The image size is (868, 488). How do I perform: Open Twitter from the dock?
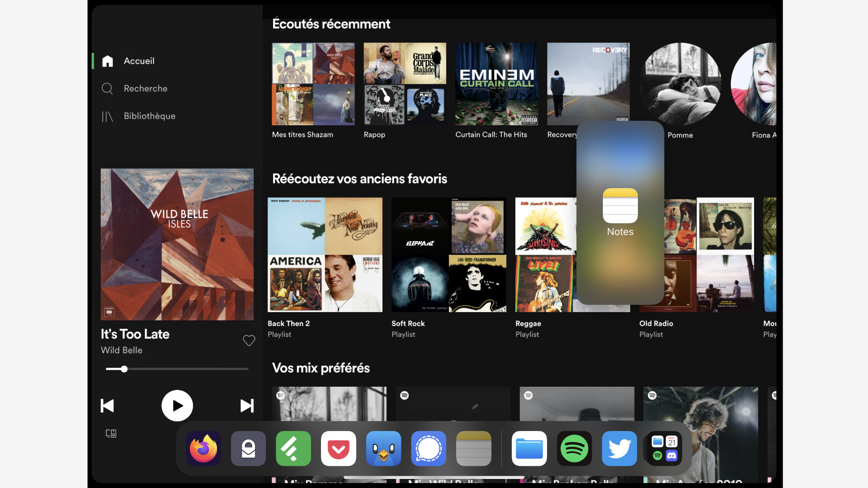[619, 449]
